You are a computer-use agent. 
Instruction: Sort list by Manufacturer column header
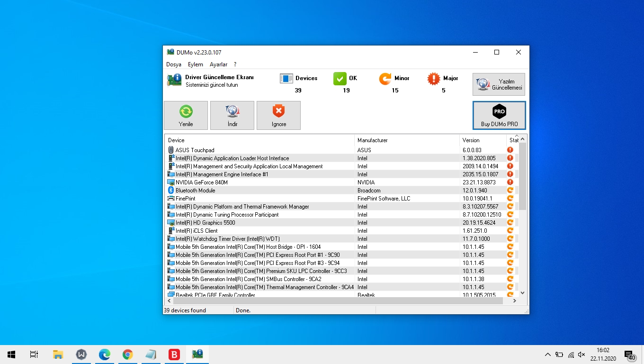(x=407, y=140)
